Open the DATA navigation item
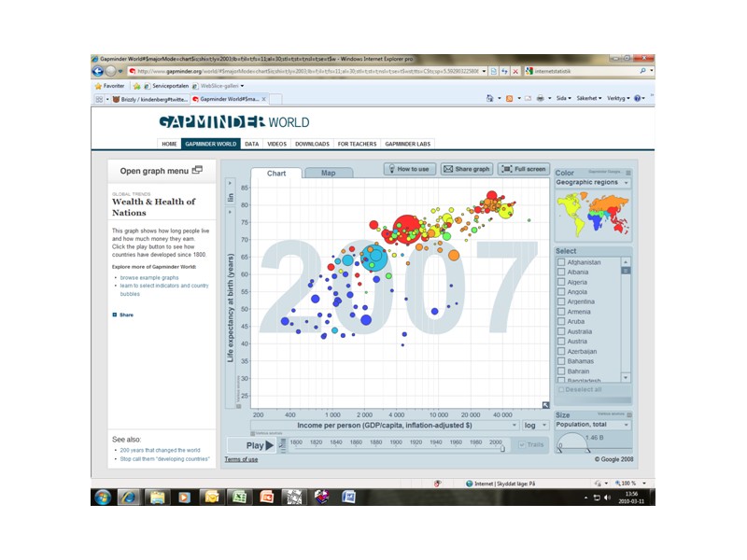Viewport: 747px width, 560px height. 251,144
